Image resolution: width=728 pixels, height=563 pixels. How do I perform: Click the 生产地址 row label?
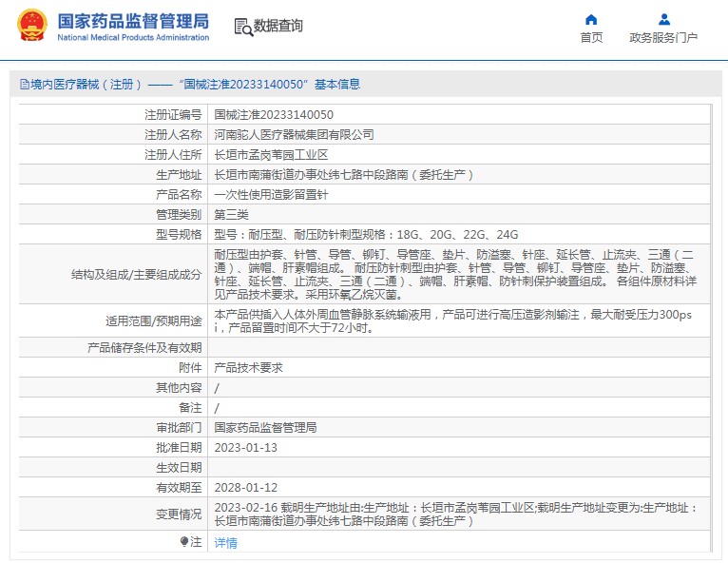pyautogui.click(x=179, y=175)
